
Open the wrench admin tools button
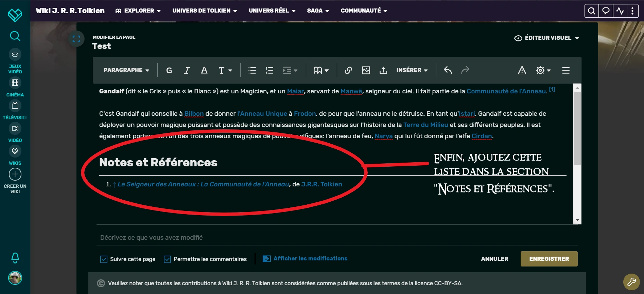point(631,282)
